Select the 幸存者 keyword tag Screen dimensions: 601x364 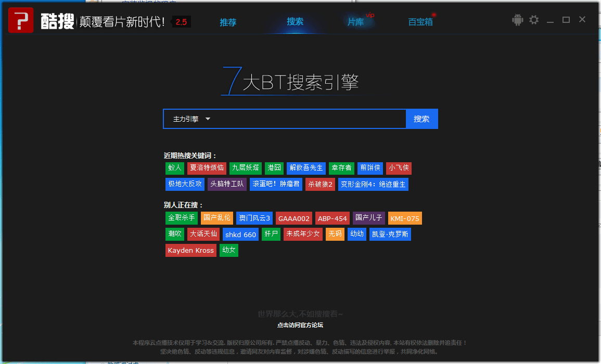[341, 168]
